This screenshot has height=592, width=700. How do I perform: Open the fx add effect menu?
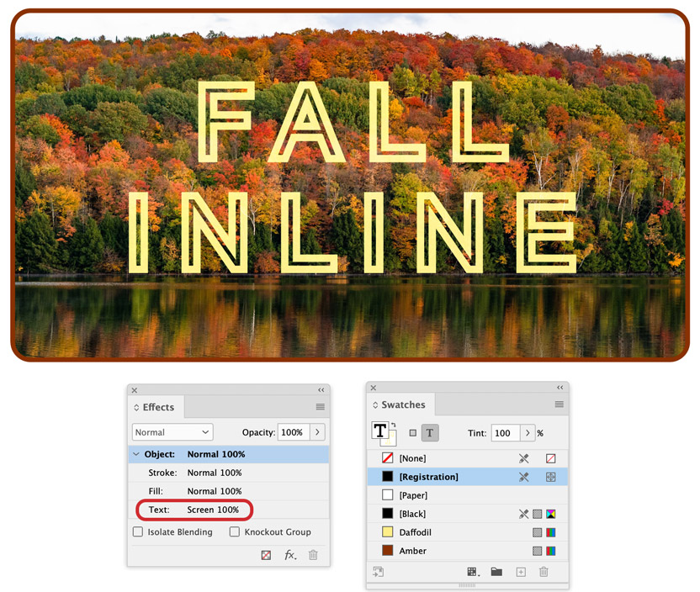click(x=290, y=555)
